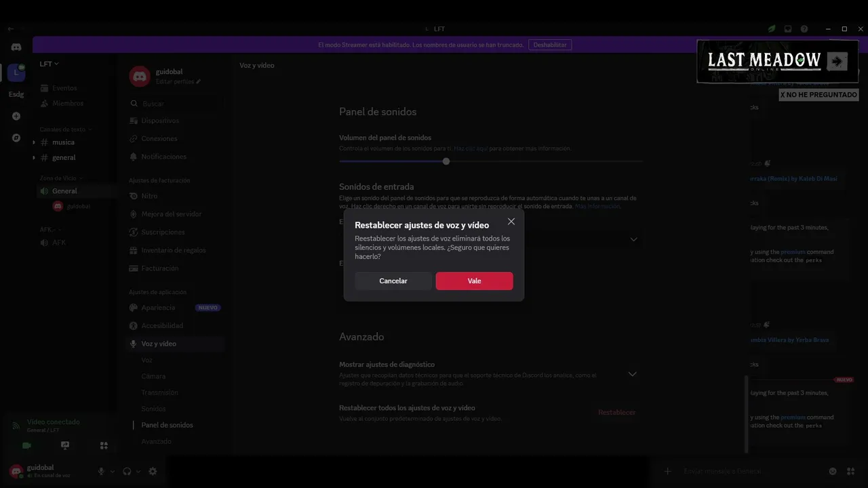
Task: Select the LFT server icon
Action: tap(16, 73)
